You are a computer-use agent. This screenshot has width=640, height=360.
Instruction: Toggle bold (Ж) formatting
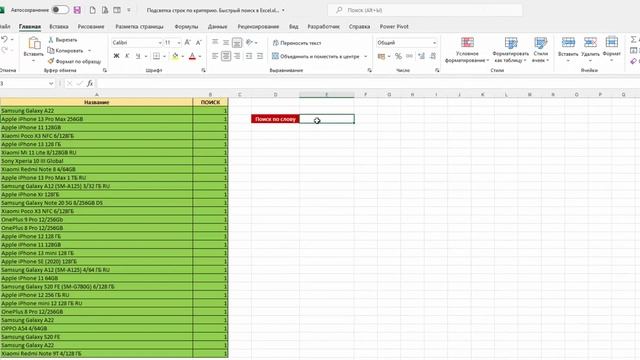(116, 56)
